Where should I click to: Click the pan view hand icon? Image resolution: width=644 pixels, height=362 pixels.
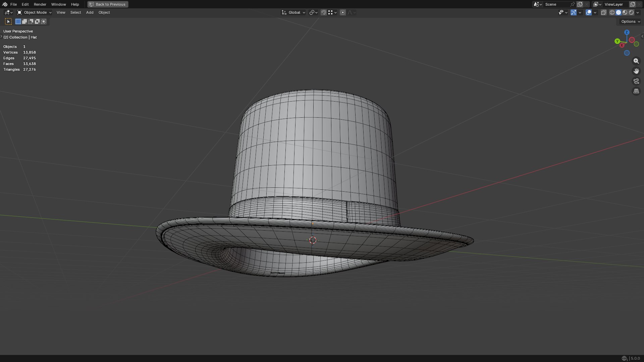click(x=636, y=71)
